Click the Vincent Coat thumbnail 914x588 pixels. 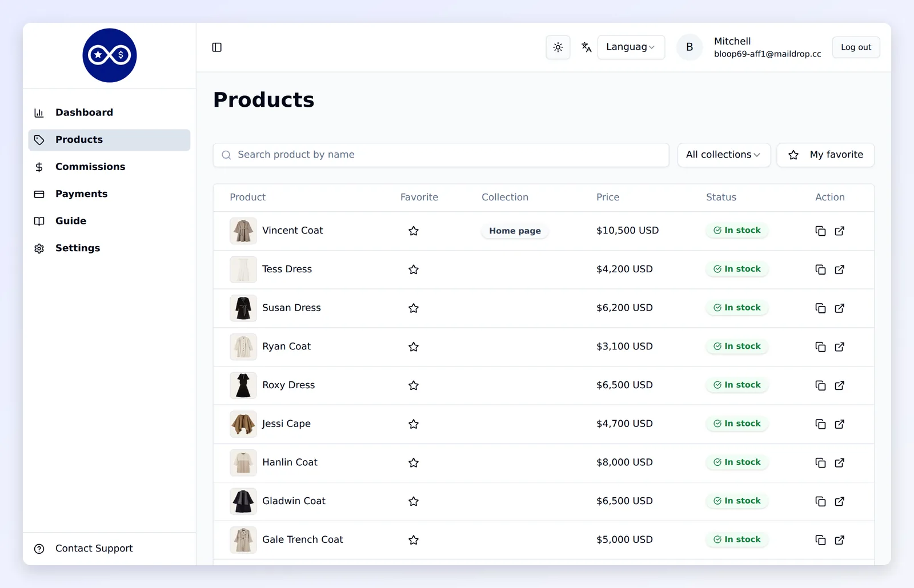coord(243,231)
